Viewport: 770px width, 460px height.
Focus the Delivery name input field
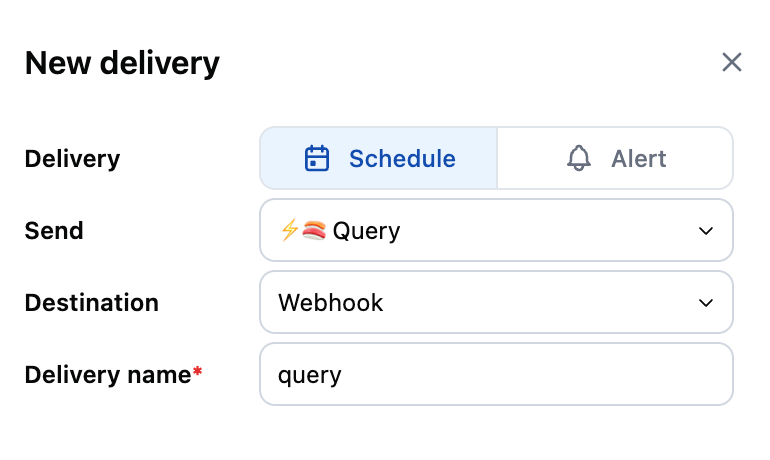pos(496,375)
